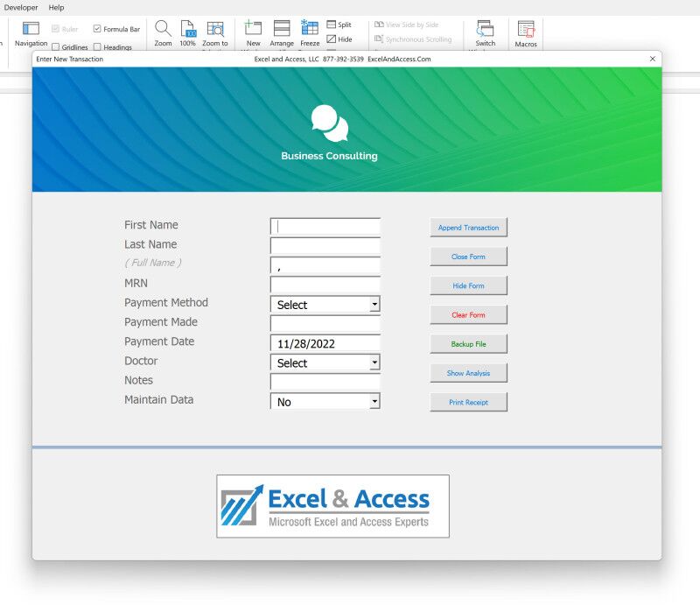Enable the Gridlines checkbox

(x=56, y=46)
